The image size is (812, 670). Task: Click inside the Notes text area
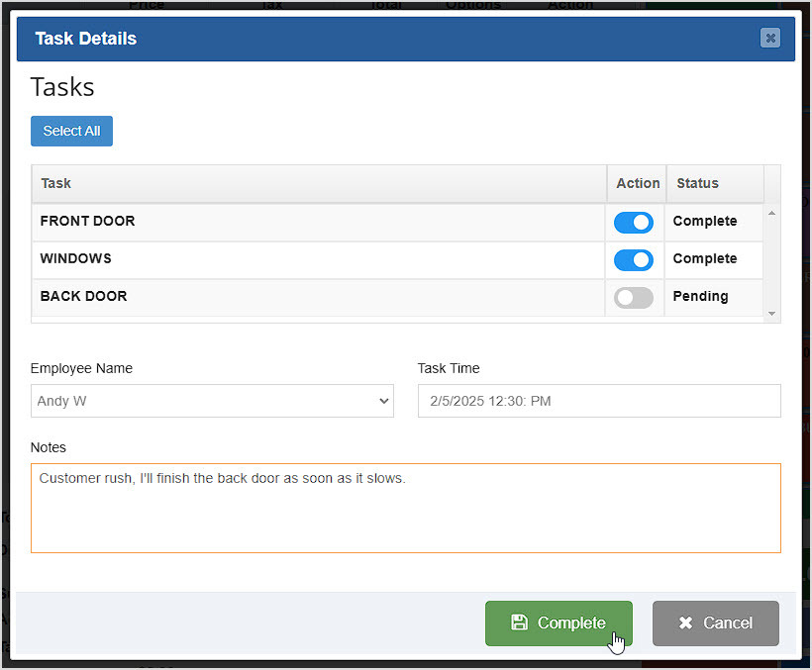point(405,508)
